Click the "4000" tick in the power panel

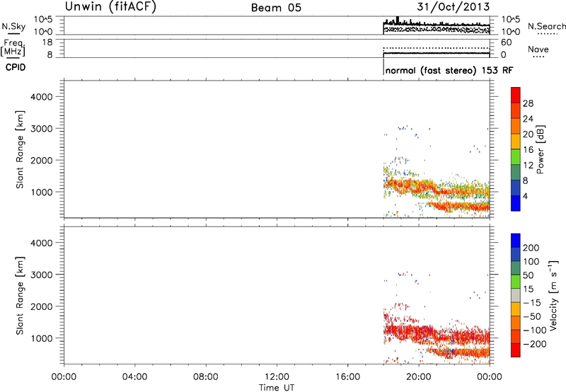tap(42, 97)
